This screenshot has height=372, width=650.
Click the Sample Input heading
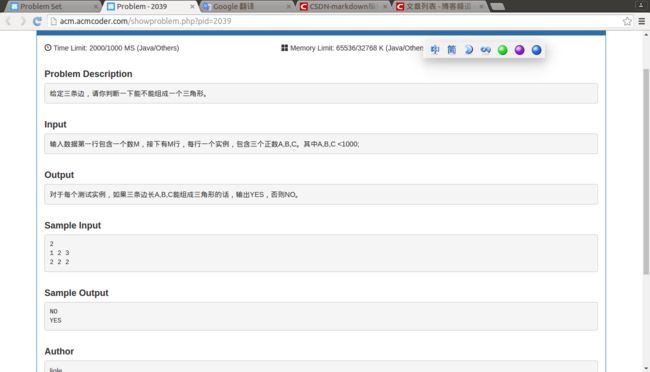coord(73,225)
